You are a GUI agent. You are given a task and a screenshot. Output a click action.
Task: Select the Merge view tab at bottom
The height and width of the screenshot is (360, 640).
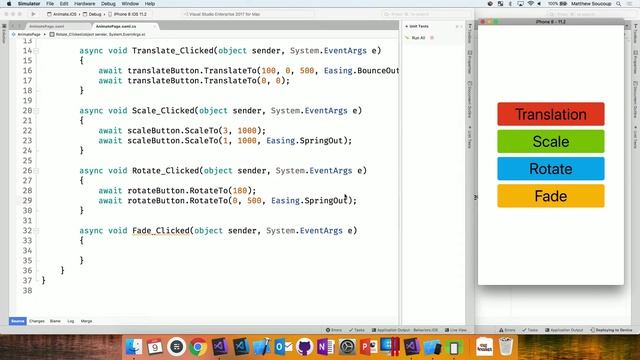86,321
